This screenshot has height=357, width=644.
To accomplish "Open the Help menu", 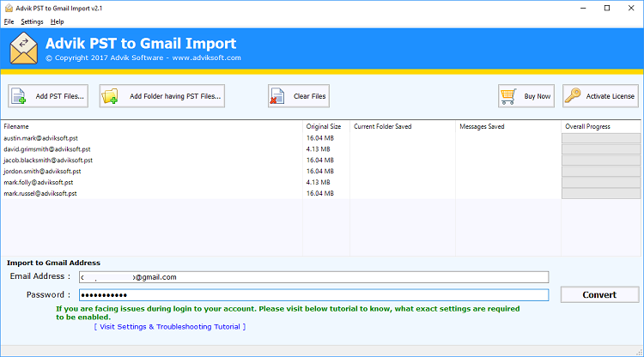I will click(x=57, y=21).
